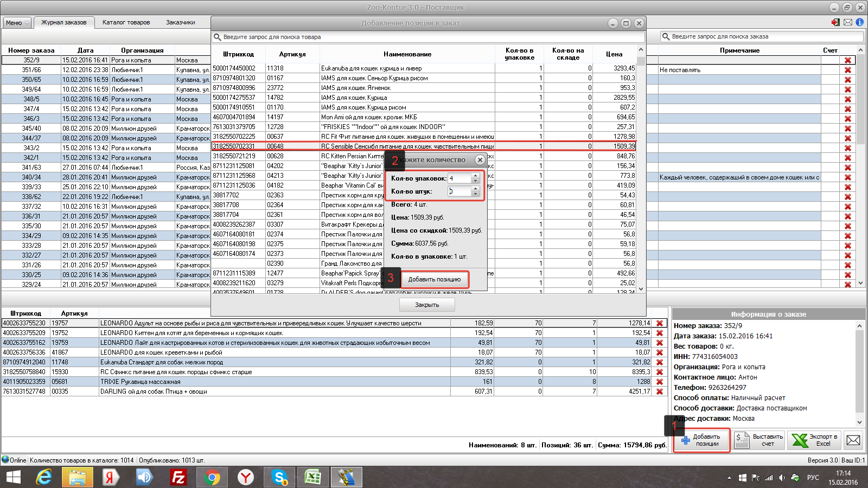Click Добавить позицию in quantity dialog
The height and width of the screenshot is (488, 868).
[435, 279]
